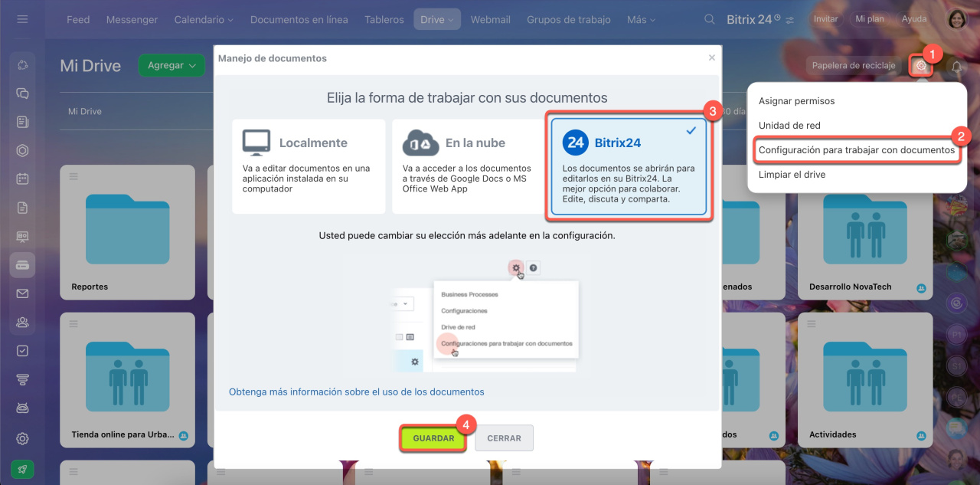Choose the En la nube document option
This screenshot has width=980, height=485.
(469, 166)
